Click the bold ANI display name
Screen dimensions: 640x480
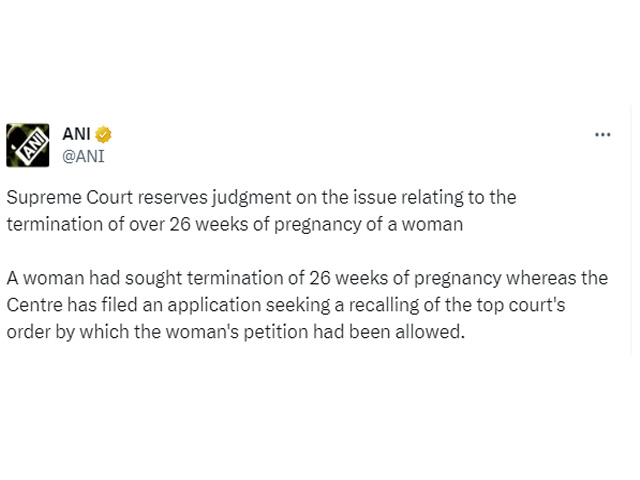(76, 134)
